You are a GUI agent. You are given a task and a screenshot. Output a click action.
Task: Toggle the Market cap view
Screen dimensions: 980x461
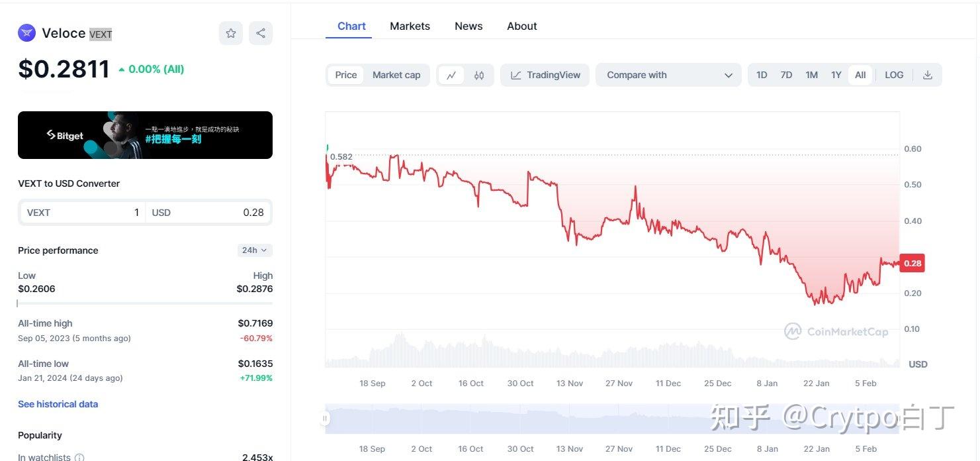pos(396,75)
